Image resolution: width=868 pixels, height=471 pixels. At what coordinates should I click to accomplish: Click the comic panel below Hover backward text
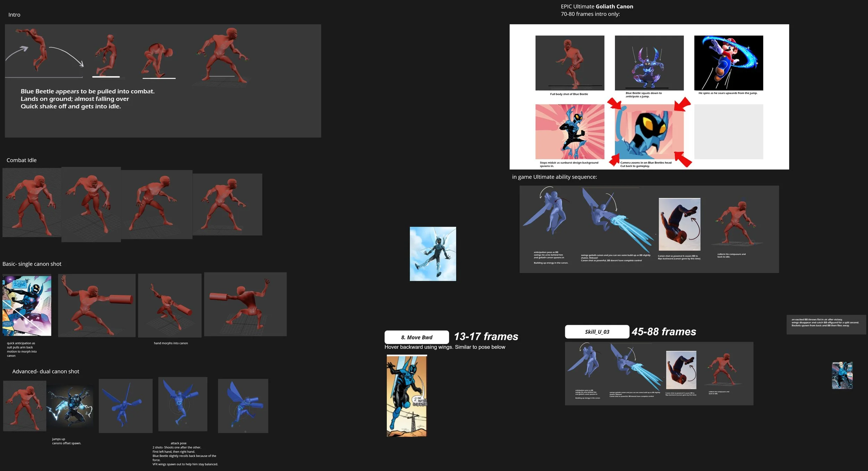[407, 396]
